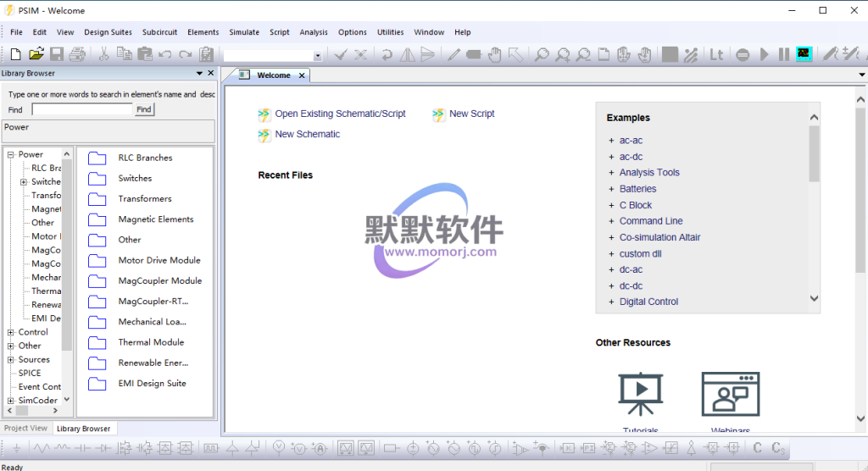Click the New Script link

pyautogui.click(x=471, y=114)
